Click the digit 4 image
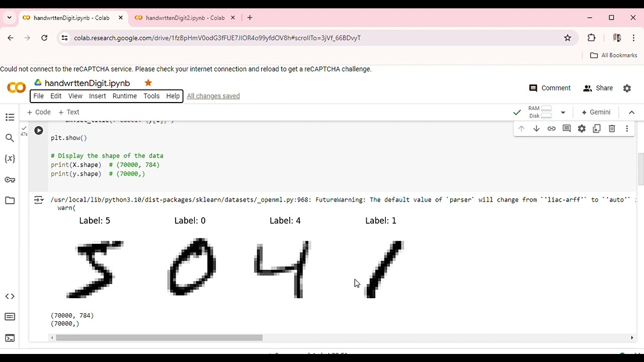 283,269
